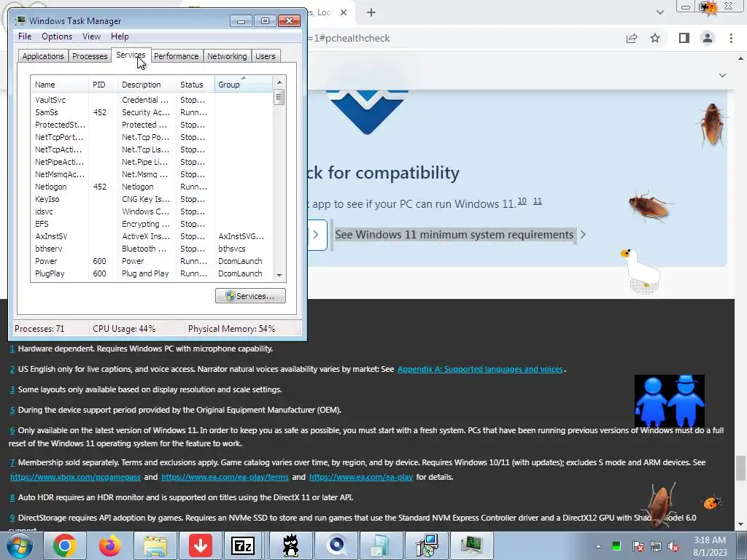Expand the page header chevron dropdown
This screenshot has height=560, width=747.
click(722, 75)
